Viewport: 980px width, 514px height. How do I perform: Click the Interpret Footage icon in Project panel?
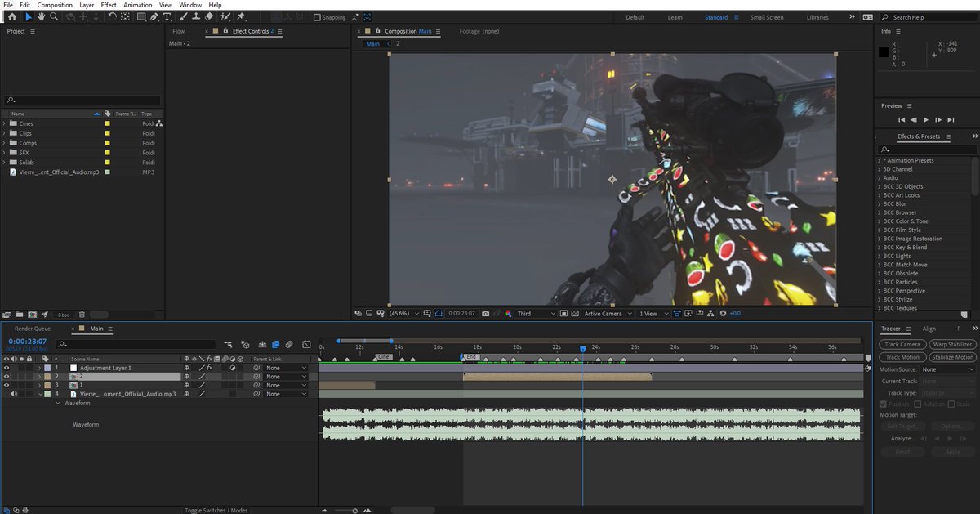tap(7, 315)
